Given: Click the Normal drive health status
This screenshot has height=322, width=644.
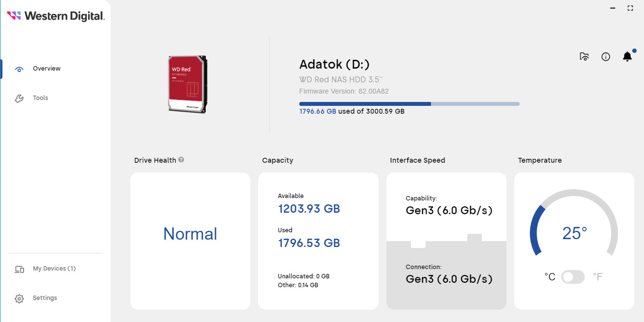Looking at the screenshot, I should (x=190, y=234).
